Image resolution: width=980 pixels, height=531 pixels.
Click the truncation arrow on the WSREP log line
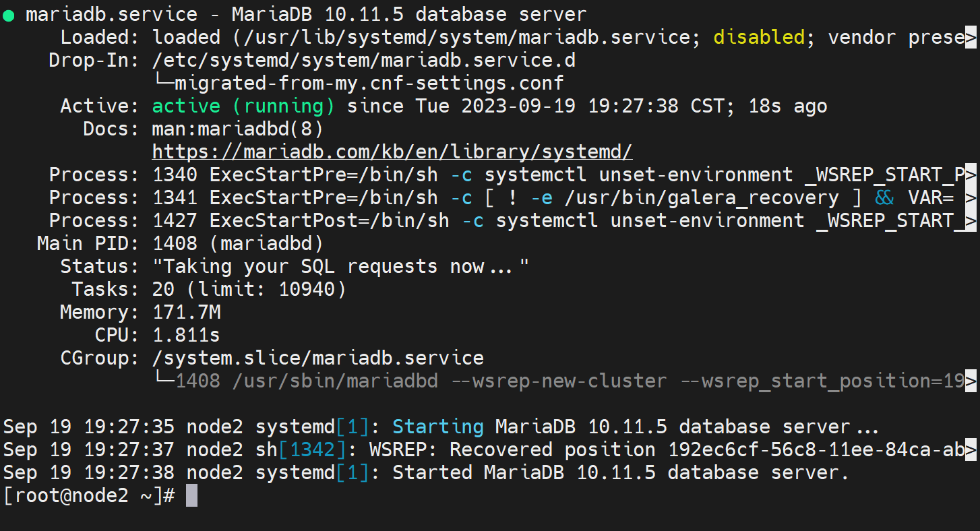tap(971, 450)
